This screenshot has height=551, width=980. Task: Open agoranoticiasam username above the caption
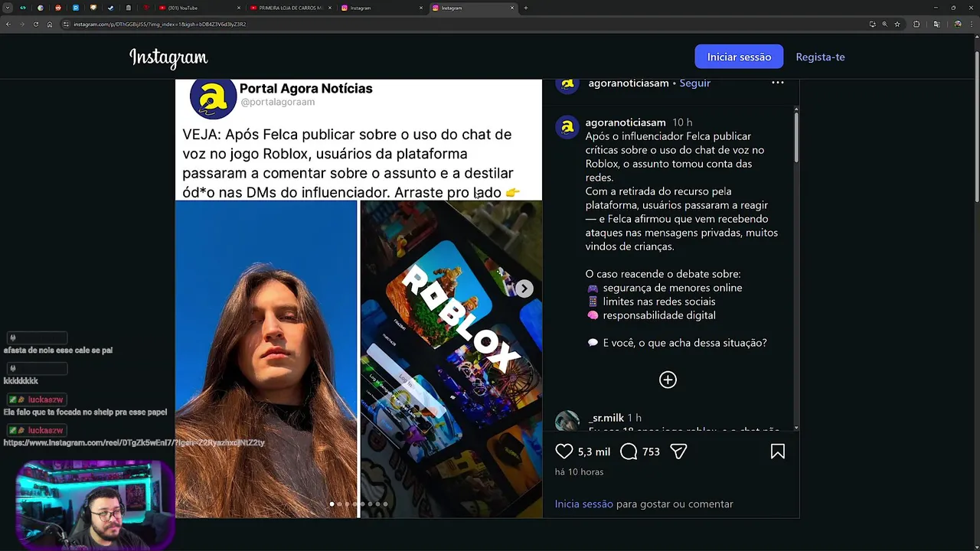tap(626, 122)
